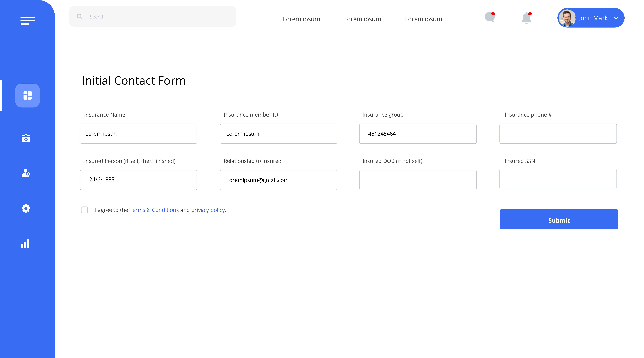Expand the John Mark profile dropdown
The height and width of the screenshot is (358, 644).
coord(616,18)
